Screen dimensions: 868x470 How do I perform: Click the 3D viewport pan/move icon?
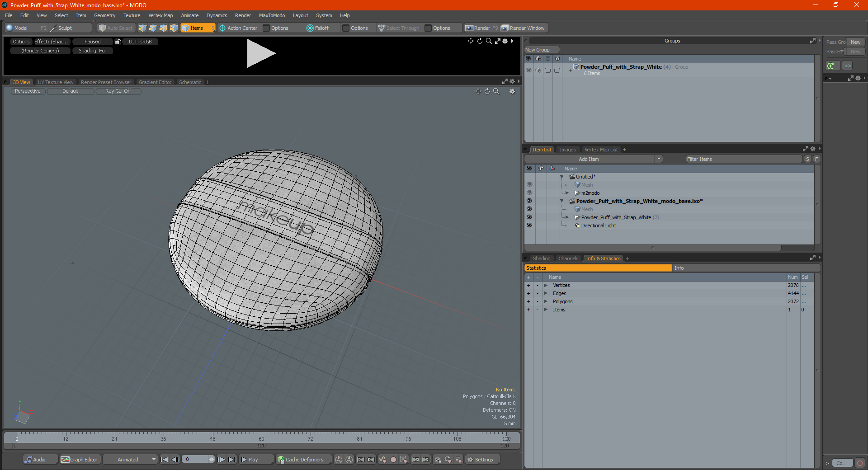pyautogui.click(x=478, y=91)
